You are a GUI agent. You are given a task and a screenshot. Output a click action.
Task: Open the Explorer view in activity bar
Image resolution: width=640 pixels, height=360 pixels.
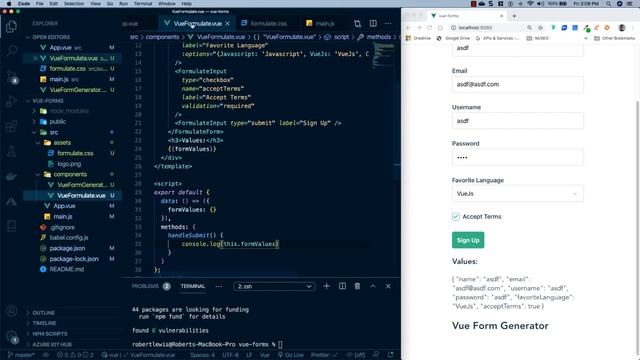point(11,27)
